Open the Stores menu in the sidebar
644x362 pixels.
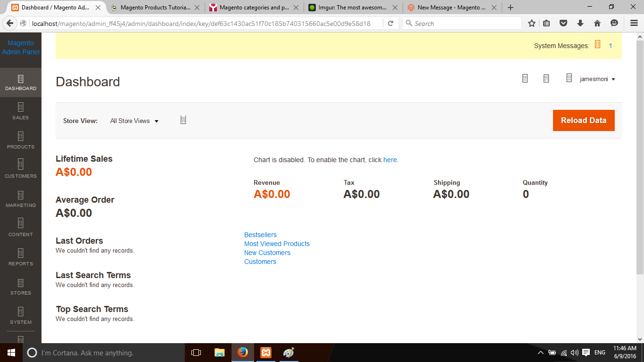[x=21, y=287]
